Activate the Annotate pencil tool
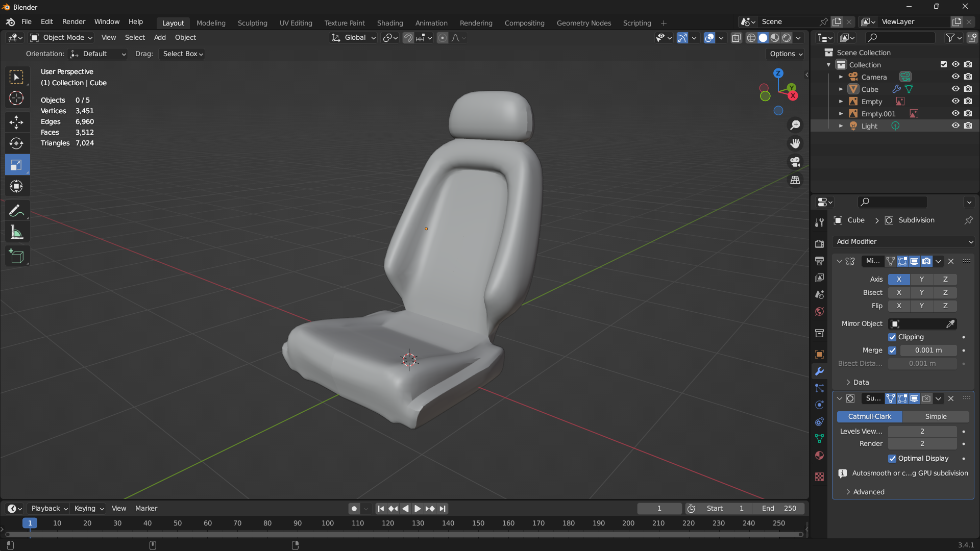Viewport: 980px width, 551px height. coord(16,210)
